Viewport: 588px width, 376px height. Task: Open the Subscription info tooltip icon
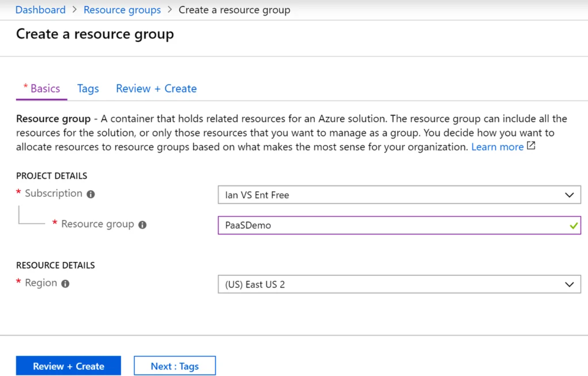click(x=91, y=194)
